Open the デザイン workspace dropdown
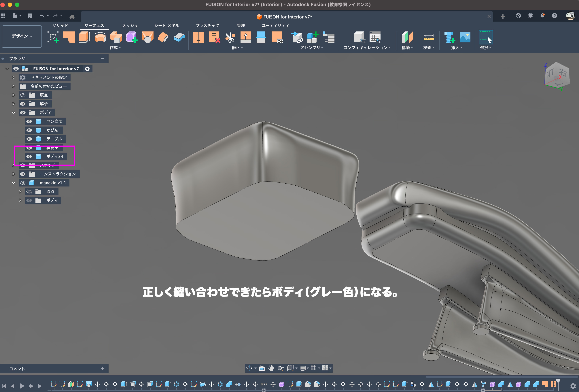Screen dimensions: 579x392 tap(22, 36)
